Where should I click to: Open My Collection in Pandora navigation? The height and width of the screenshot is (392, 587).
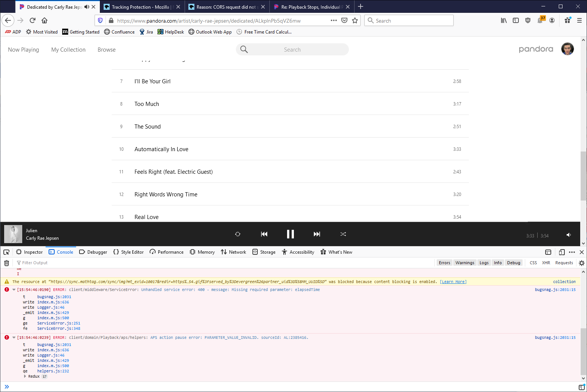(68, 49)
